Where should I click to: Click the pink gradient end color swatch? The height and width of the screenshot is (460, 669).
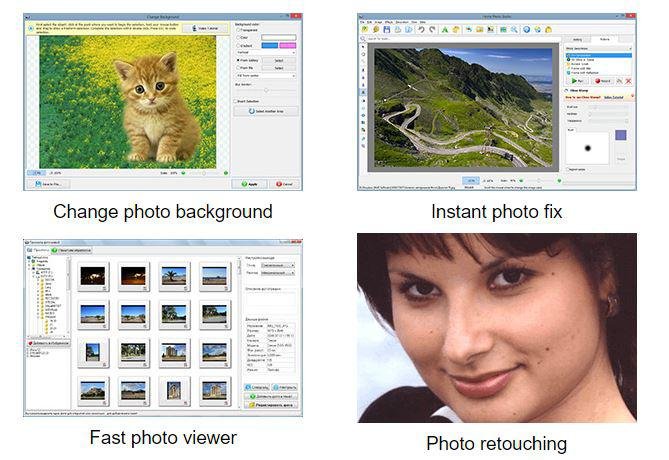[x=288, y=45]
